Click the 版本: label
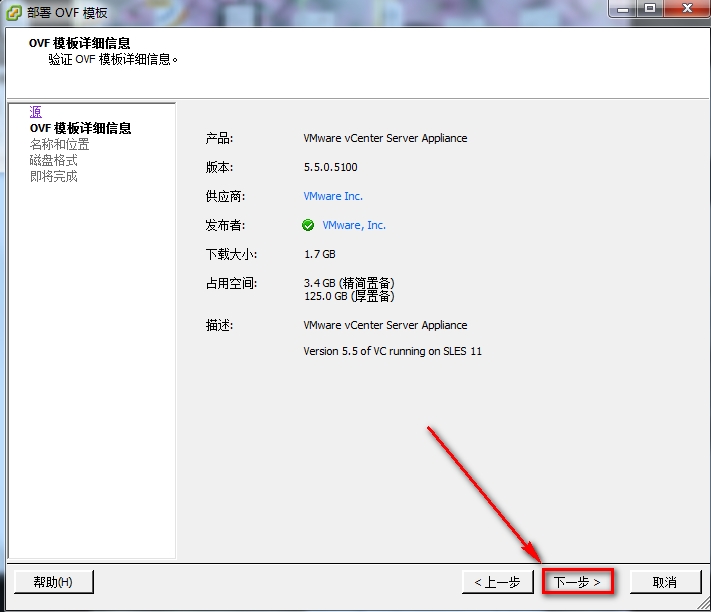This screenshot has width=711, height=612. pyautogui.click(x=219, y=167)
